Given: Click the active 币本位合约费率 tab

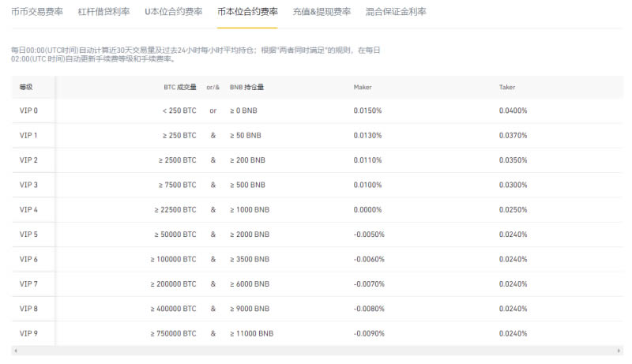Looking at the screenshot, I should (247, 13).
